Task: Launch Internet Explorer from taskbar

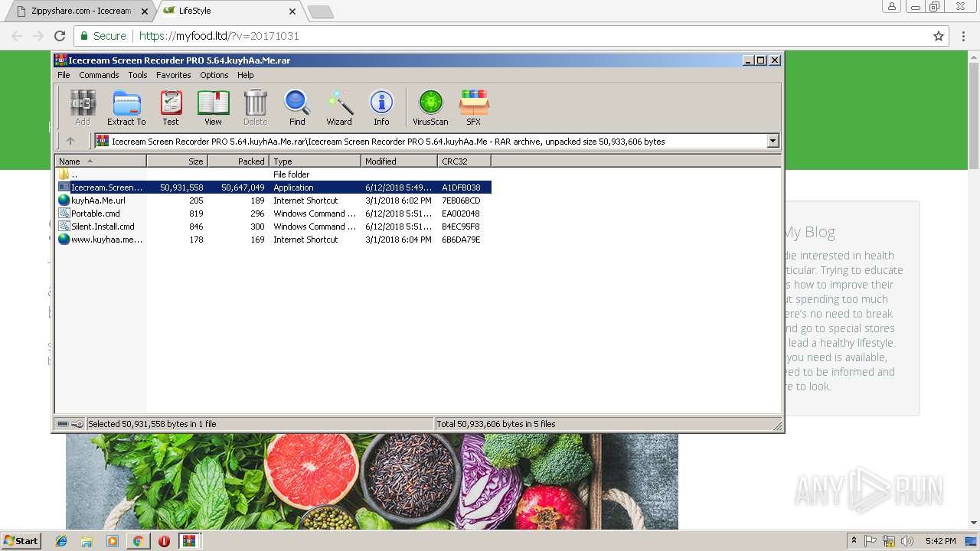Action: tap(61, 541)
